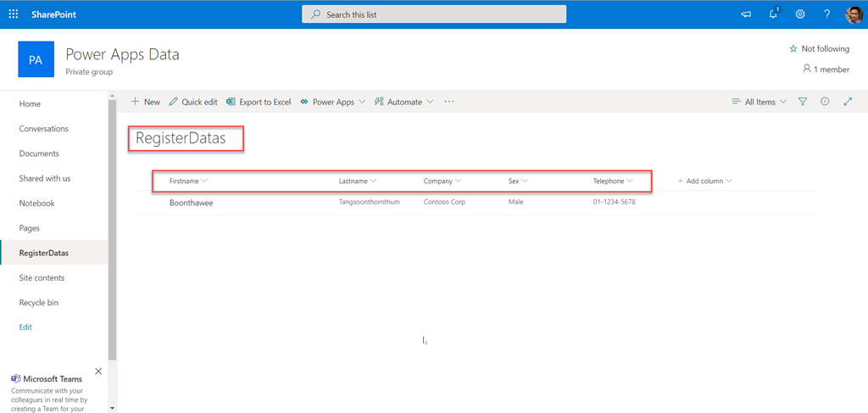This screenshot has height=413, width=868.
Task: Open the All Items view dropdown
Action: coord(759,102)
